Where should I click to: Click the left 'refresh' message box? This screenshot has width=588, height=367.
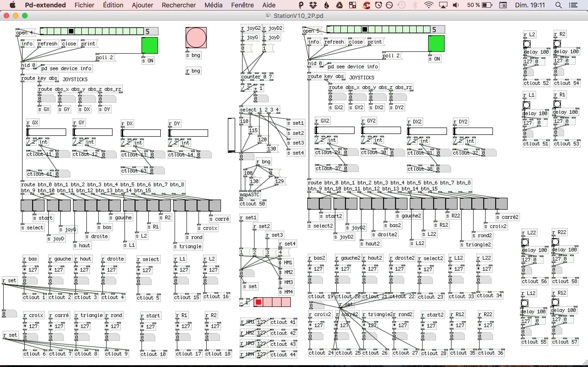point(47,44)
